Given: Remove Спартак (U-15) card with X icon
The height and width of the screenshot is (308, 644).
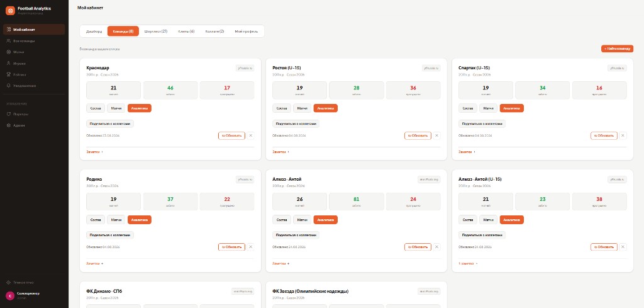Looking at the screenshot, I should tap(623, 135).
